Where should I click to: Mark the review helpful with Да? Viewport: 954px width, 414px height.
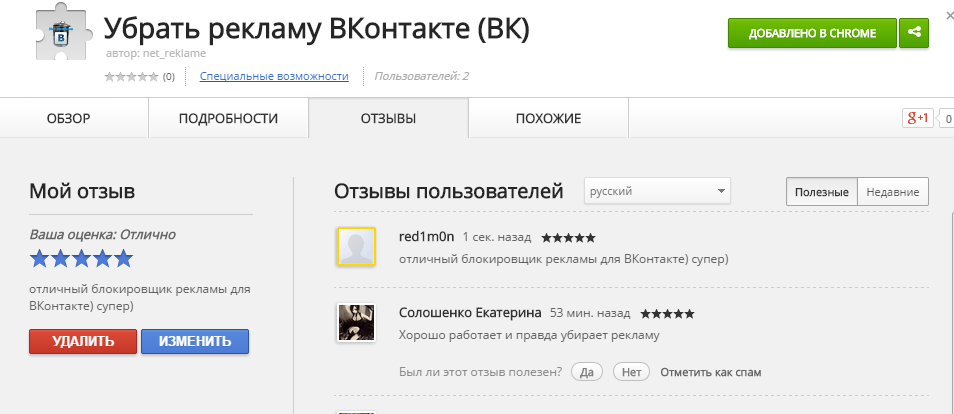coord(587,372)
